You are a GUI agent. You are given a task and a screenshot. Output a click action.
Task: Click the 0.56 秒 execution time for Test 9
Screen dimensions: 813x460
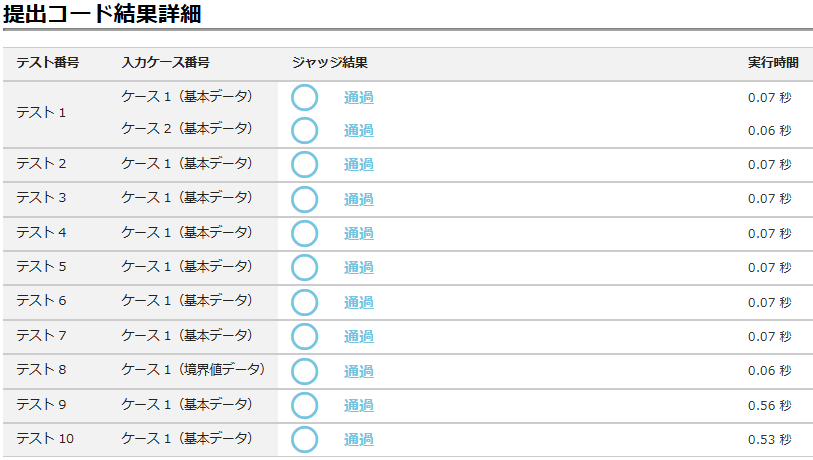(x=769, y=405)
